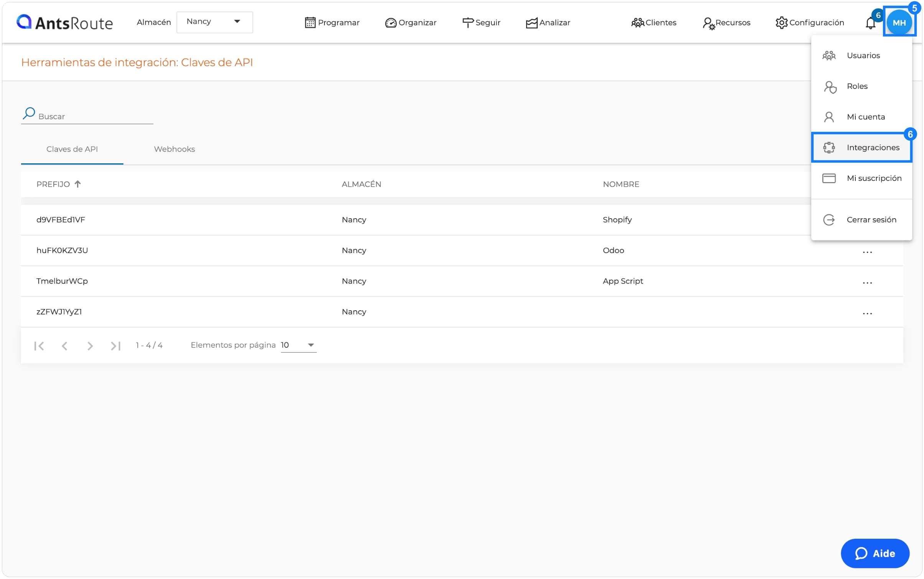Open the Aide help chat button
924x579 pixels.
(875, 553)
